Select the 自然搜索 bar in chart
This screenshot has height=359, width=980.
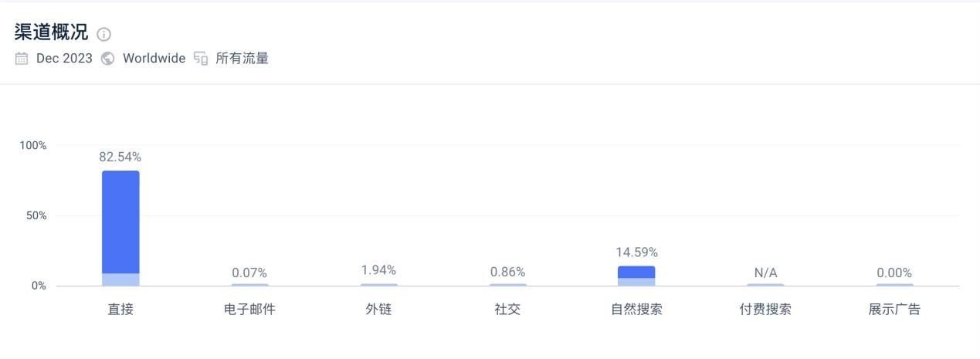[636, 276]
